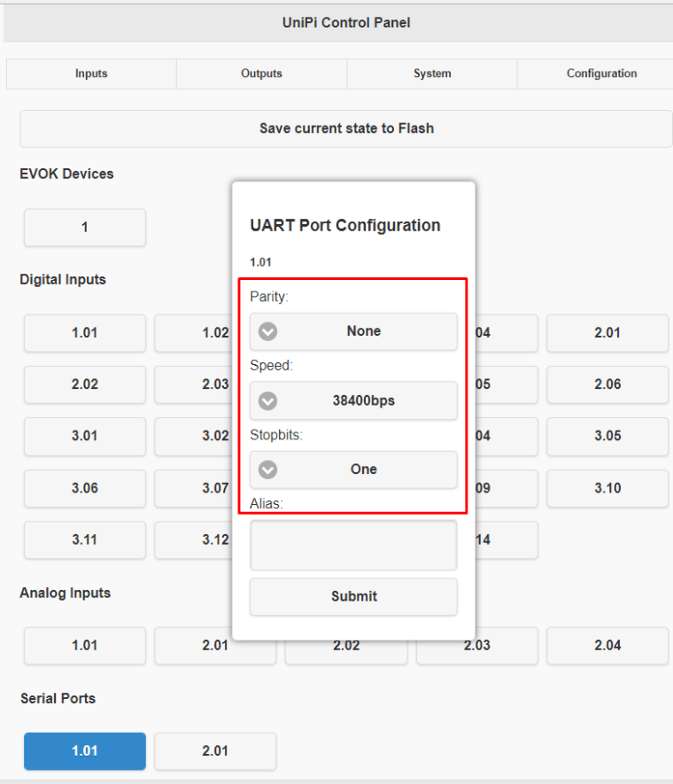Click Save current state to Flash

tap(346, 128)
